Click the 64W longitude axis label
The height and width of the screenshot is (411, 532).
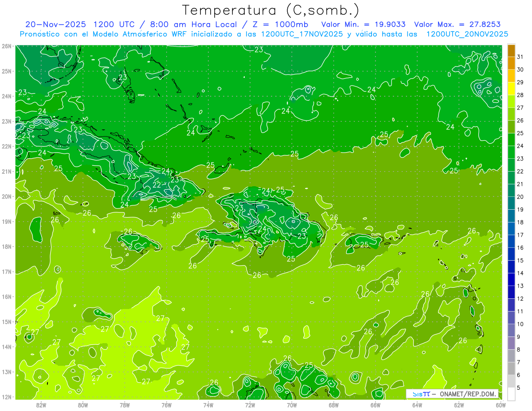417,404
